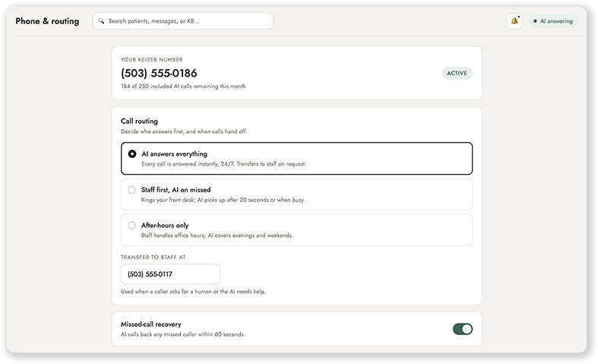598x364 pixels.
Task: Focus the patients and messages search field
Action: 183,21
